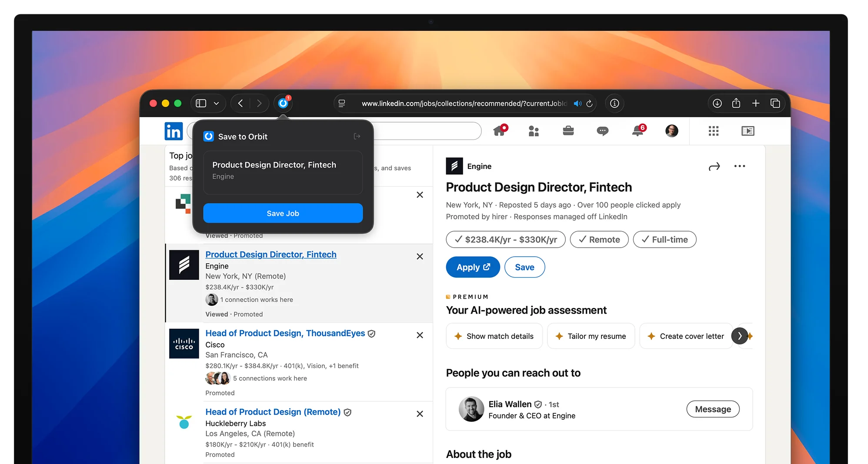Mute the tab audio in the address bar

[577, 103]
